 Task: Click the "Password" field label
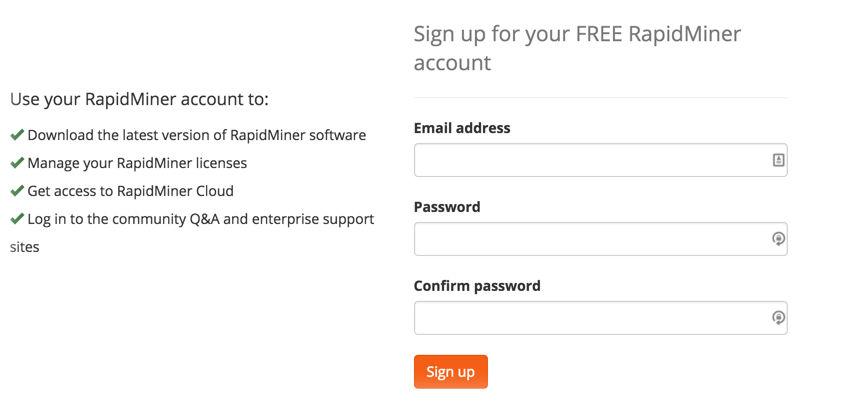click(447, 207)
